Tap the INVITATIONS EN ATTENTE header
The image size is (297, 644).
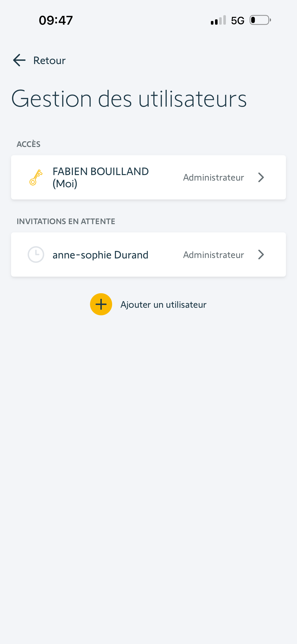tap(66, 222)
